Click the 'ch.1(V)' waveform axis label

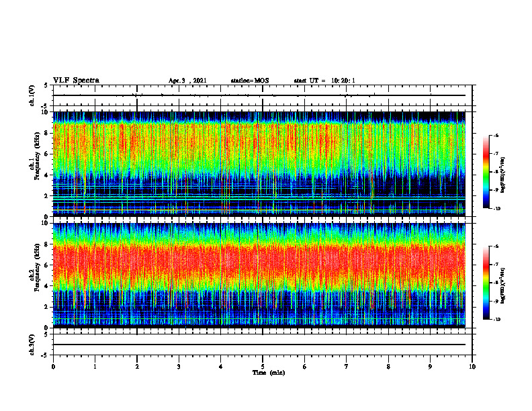point(32,95)
